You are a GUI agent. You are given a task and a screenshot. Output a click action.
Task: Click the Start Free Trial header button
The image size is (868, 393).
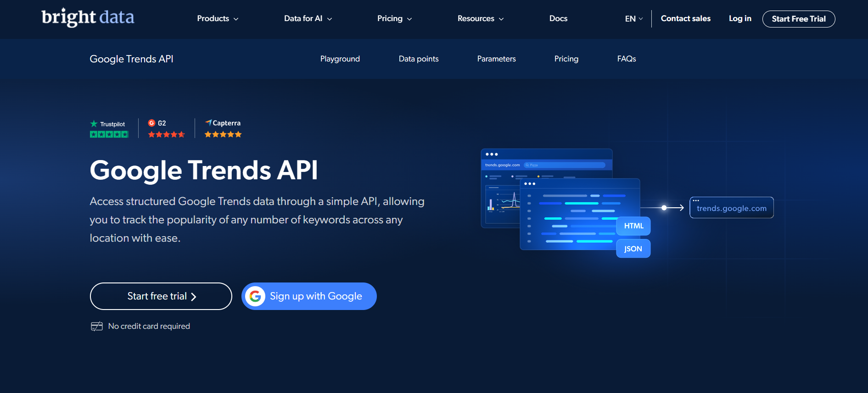click(799, 19)
